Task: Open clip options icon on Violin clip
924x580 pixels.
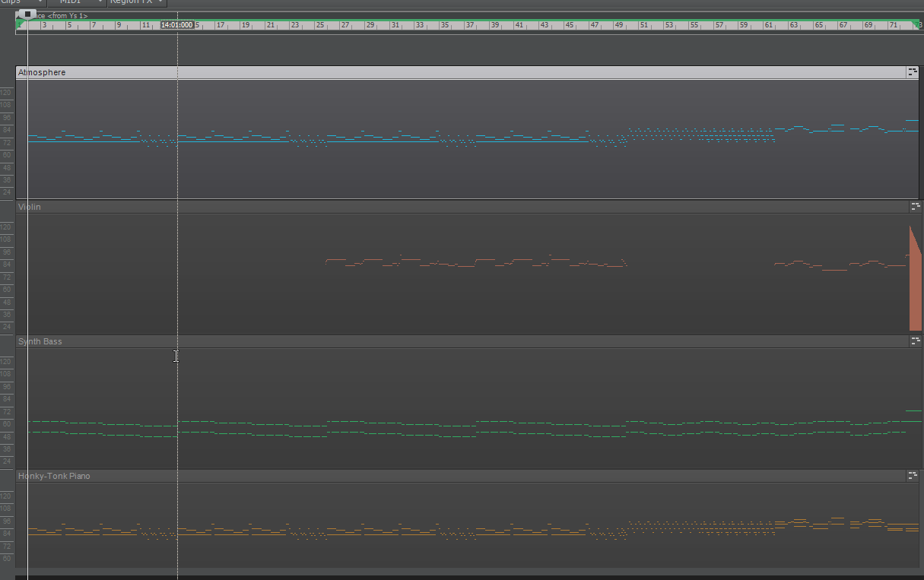Action: tap(915, 207)
